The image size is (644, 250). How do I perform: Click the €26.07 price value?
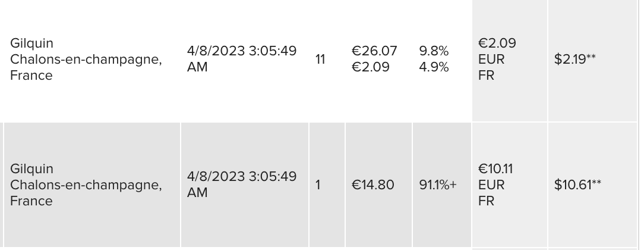tap(374, 51)
